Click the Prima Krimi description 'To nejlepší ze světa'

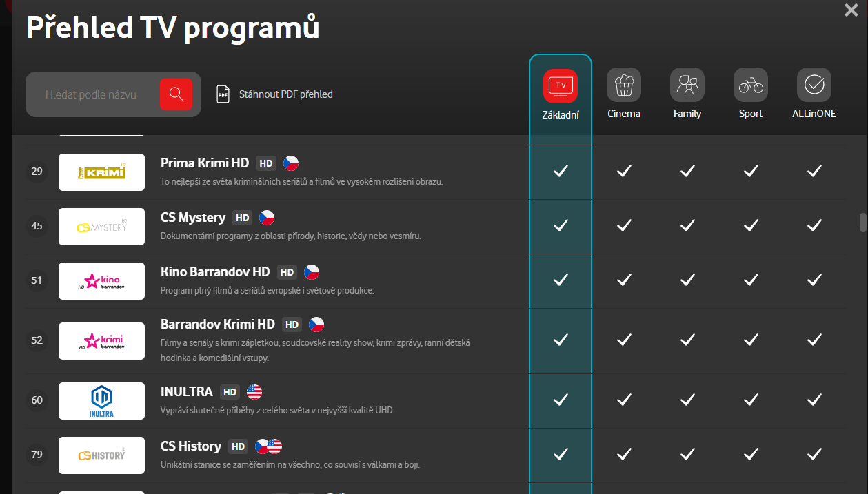(301, 182)
